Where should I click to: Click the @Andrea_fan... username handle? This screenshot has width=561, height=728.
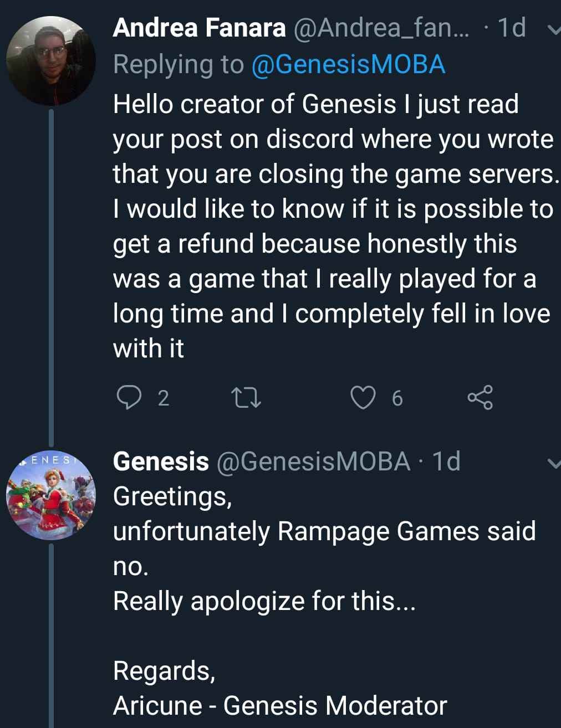click(380, 28)
